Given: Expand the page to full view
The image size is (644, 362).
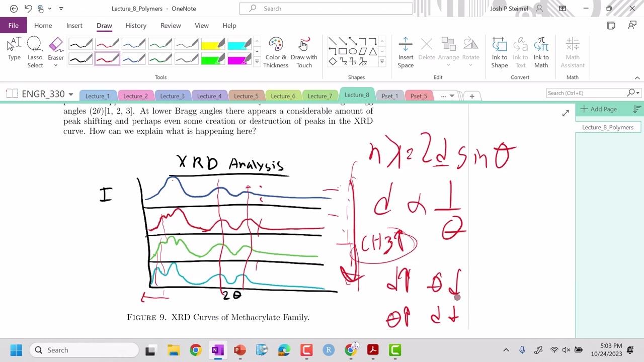Looking at the screenshot, I should (x=566, y=113).
